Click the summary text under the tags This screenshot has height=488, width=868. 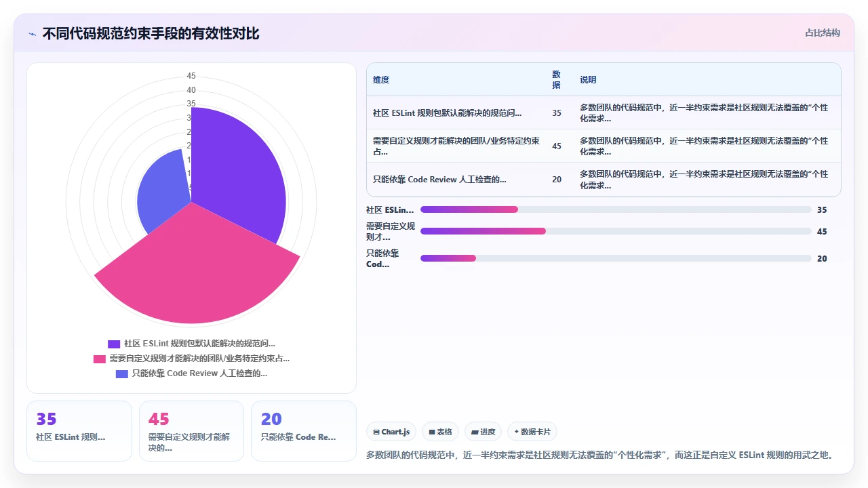[600, 455]
